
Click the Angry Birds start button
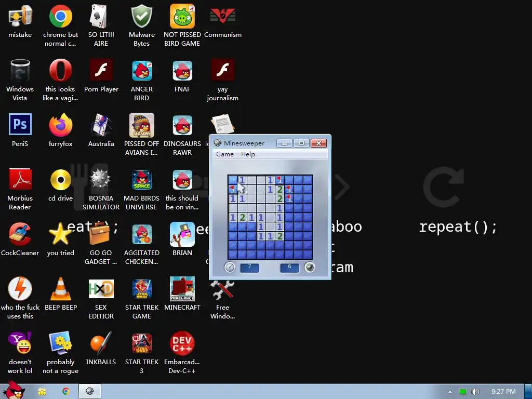tap(14, 390)
